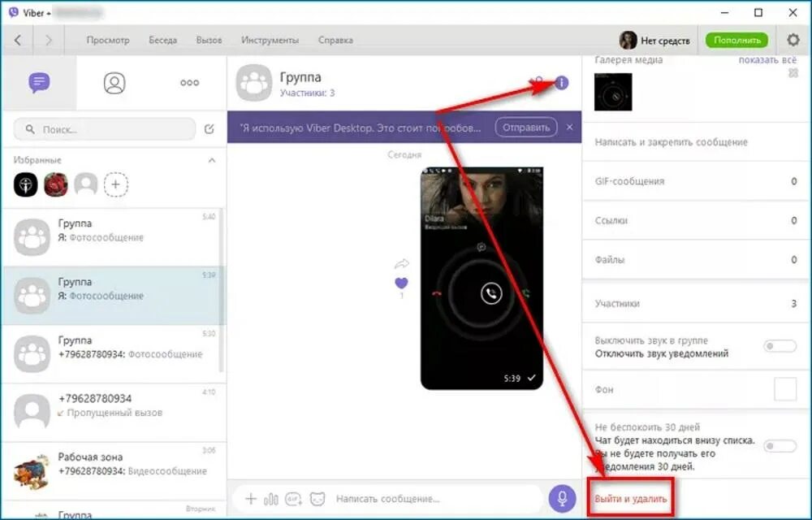Record a voice message with the microphone
Image resolution: width=812 pixels, height=520 pixels.
[562, 499]
